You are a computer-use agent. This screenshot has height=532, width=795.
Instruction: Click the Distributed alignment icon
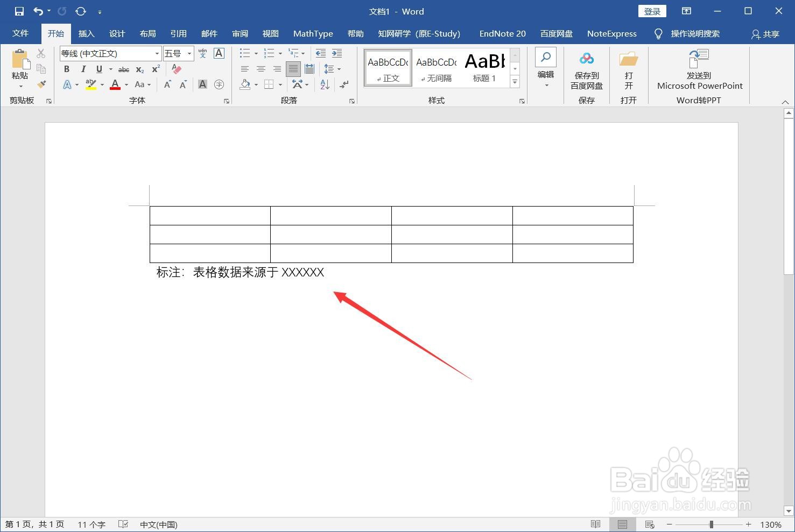pos(309,69)
